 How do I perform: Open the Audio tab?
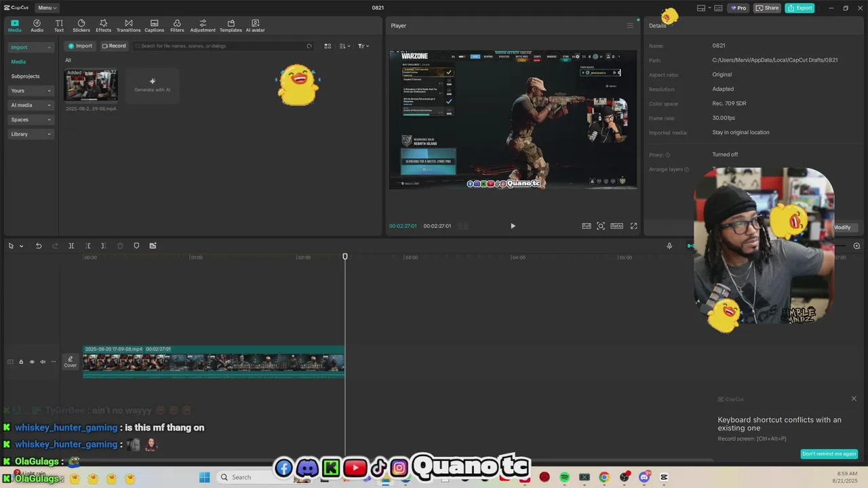coord(37,26)
